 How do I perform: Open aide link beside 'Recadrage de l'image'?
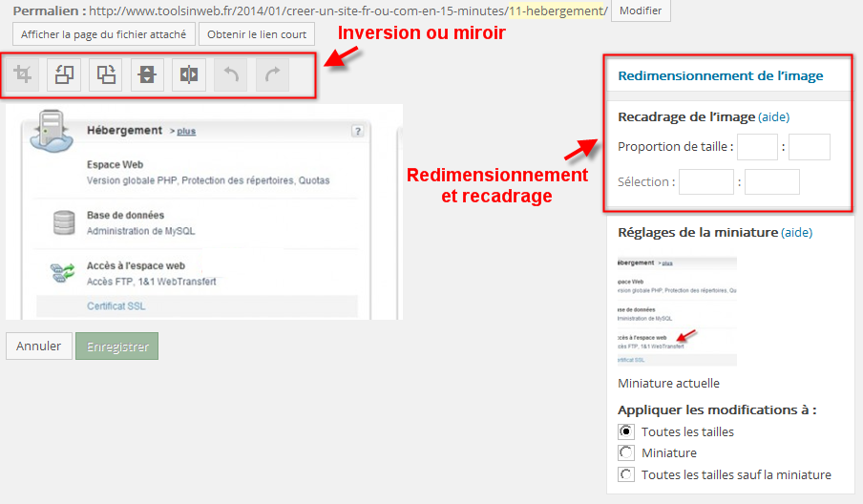773,117
